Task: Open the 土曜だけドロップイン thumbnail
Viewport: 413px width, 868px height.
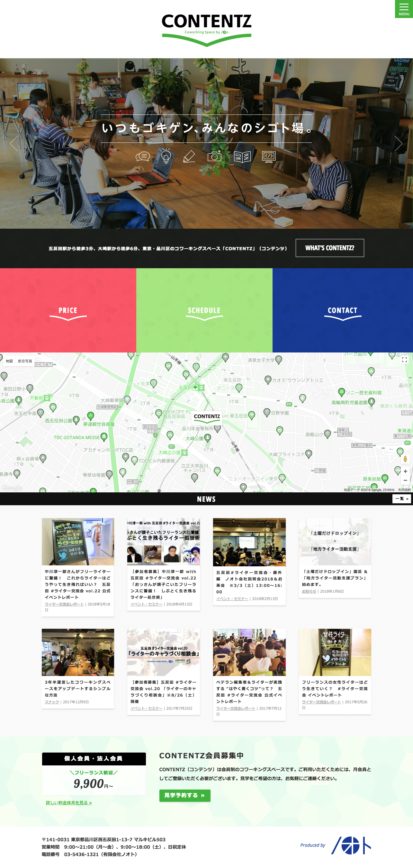Action: [x=335, y=542]
